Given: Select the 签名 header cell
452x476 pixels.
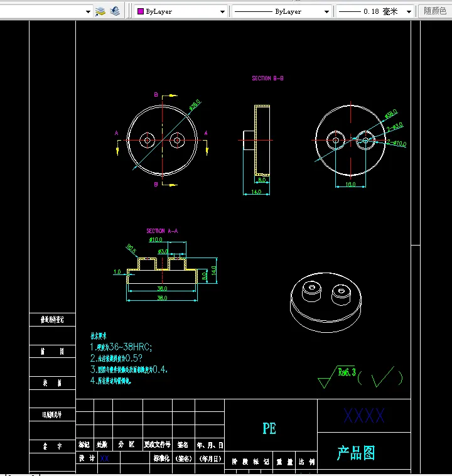Looking at the screenshot, I should [183, 445].
